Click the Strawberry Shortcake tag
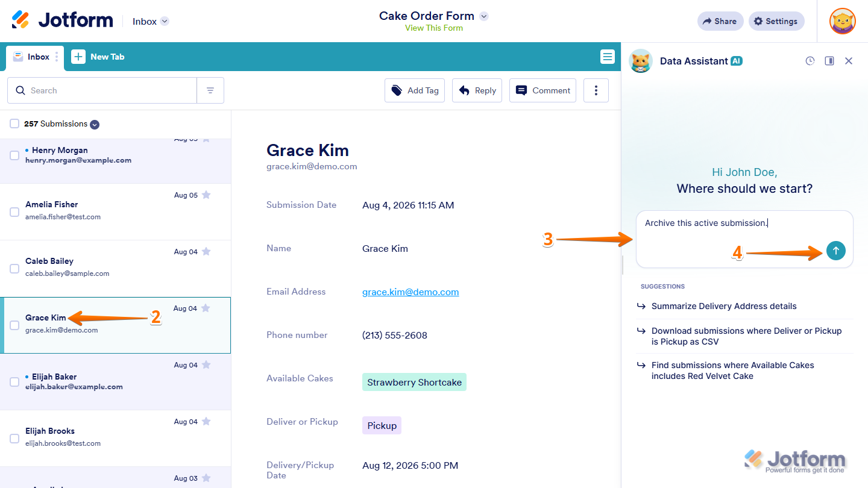Image resolution: width=868 pixels, height=488 pixels. pyautogui.click(x=414, y=382)
